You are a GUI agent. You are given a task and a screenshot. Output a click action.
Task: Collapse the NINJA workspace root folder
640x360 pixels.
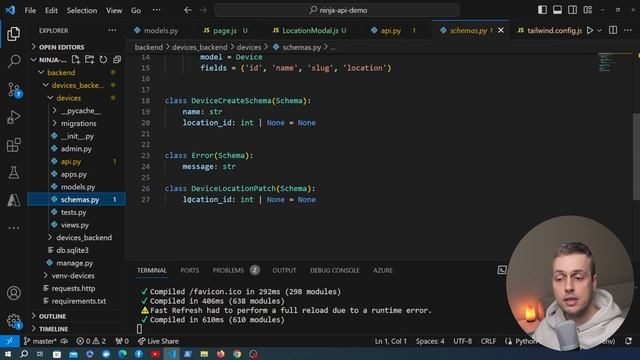point(34,60)
